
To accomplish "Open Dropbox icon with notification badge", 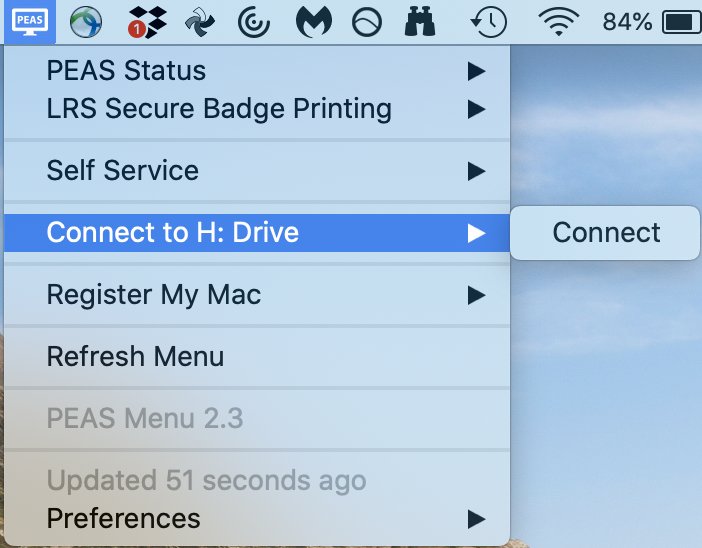I will coord(146,22).
